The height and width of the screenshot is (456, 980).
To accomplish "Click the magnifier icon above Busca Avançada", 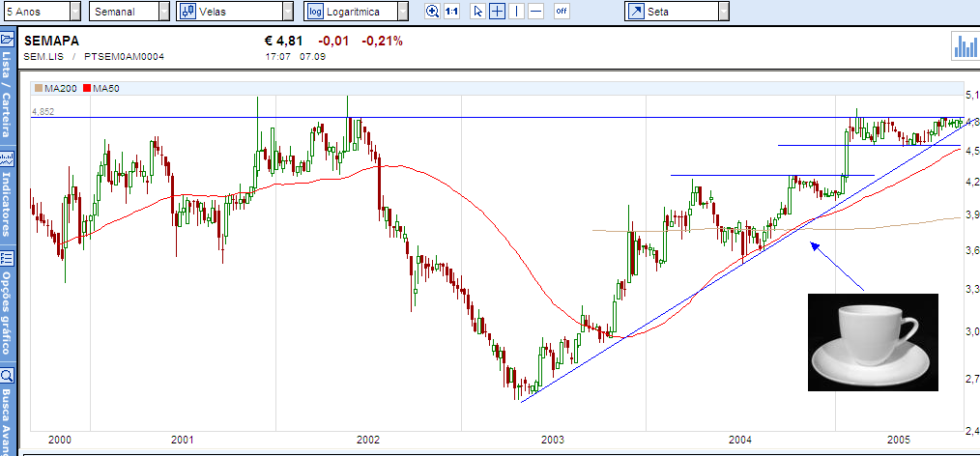I will click(7, 376).
